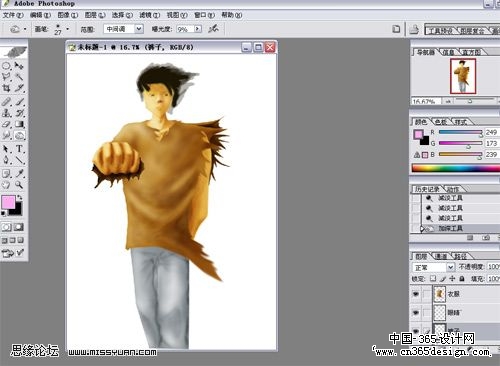This screenshot has width=500, height=366.
Task: Select the Clone Stamp tool
Action: click(x=6, y=113)
